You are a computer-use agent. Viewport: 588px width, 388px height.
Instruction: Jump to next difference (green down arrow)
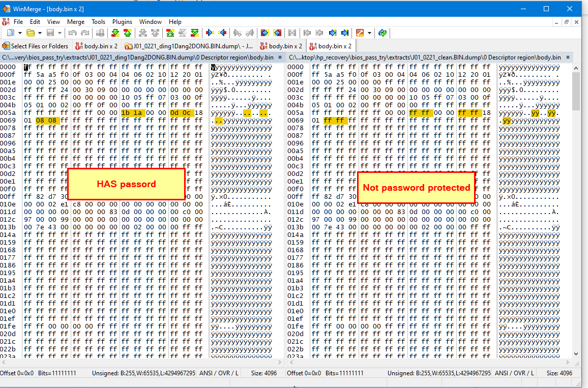click(115, 33)
